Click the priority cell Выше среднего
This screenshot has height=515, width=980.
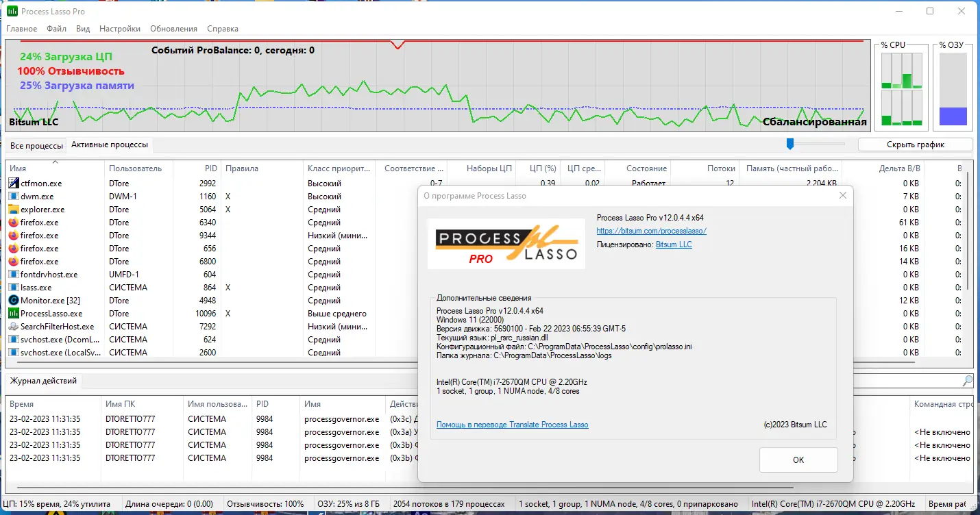coord(337,313)
